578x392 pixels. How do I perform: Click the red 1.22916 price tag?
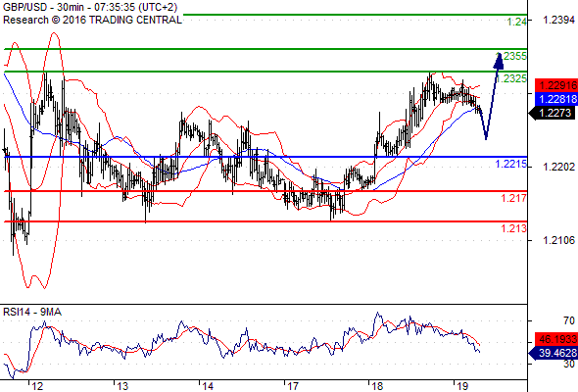(x=556, y=85)
